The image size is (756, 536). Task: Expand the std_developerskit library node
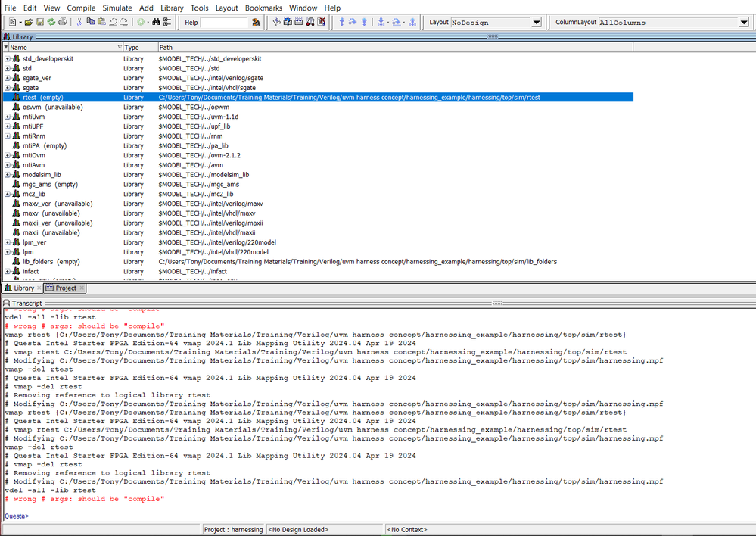coord(8,59)
